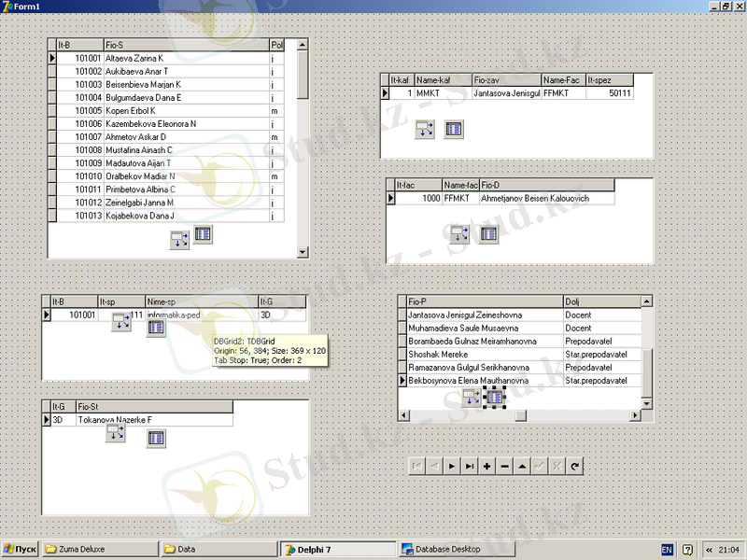Select the Table component under the Fio-S grid
Viewport: 747px width, 560px height.
204,234
